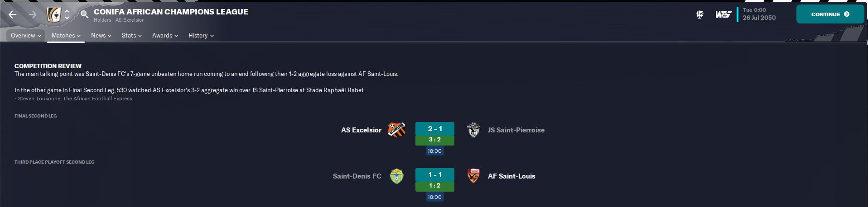
Task: Expand the Overview dropdown
Action: pos(26,35)
